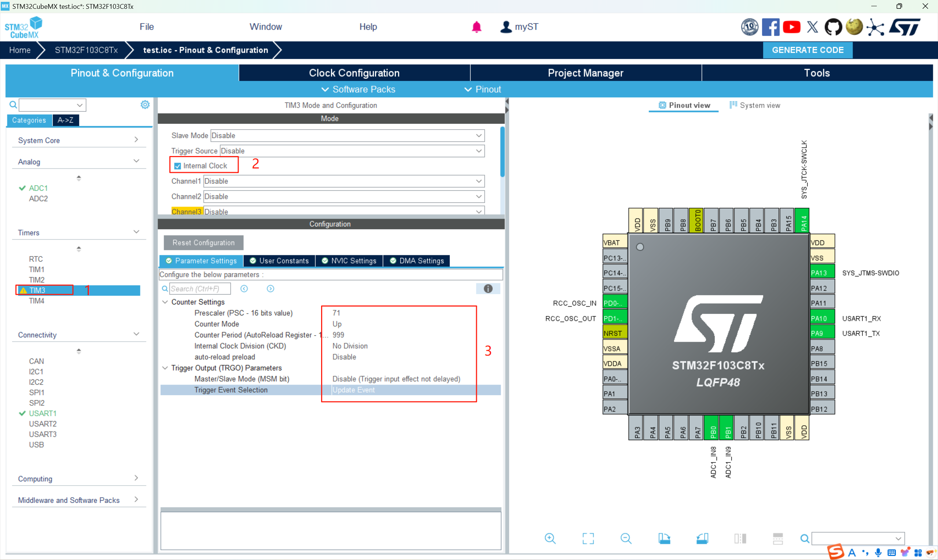Viewport: 938px width, 560px height.
Task: Open the X social icon
Action: coord(812,27)
